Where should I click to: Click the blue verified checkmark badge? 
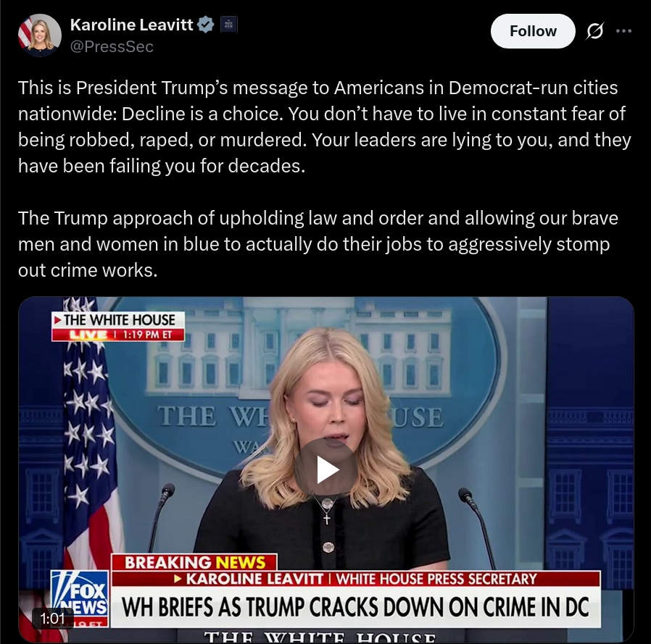205,25
